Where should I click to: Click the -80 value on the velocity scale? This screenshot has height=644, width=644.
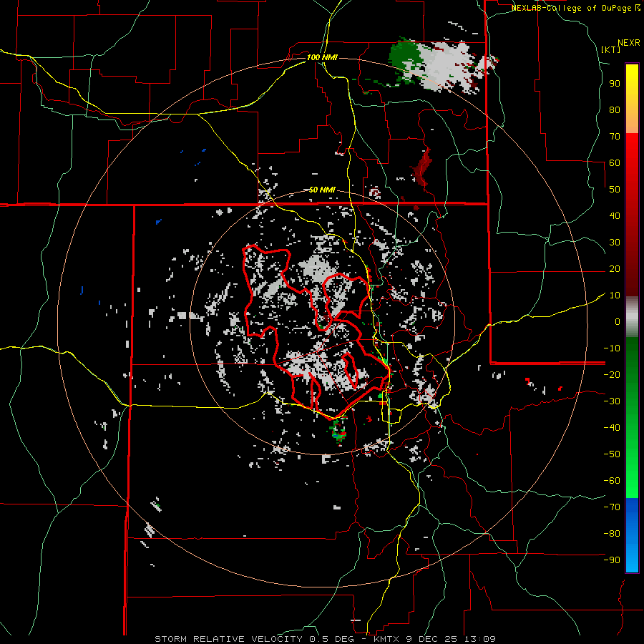(x=612, y=534)
